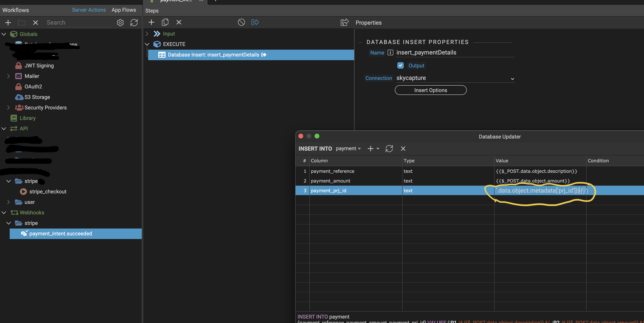Viewport: 644px width, 323px height.
Task: Toggle the Output checkbox
Action: [x=400, y=65]
